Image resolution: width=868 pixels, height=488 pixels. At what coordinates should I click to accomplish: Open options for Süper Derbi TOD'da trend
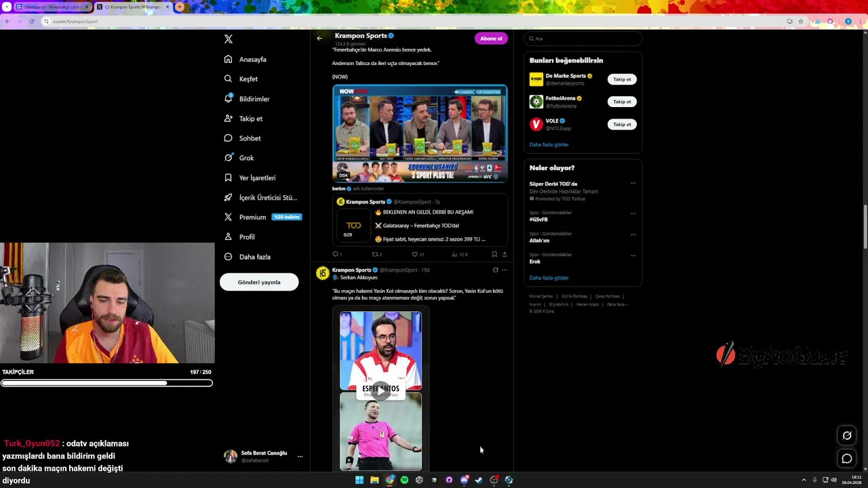[633, 184]
